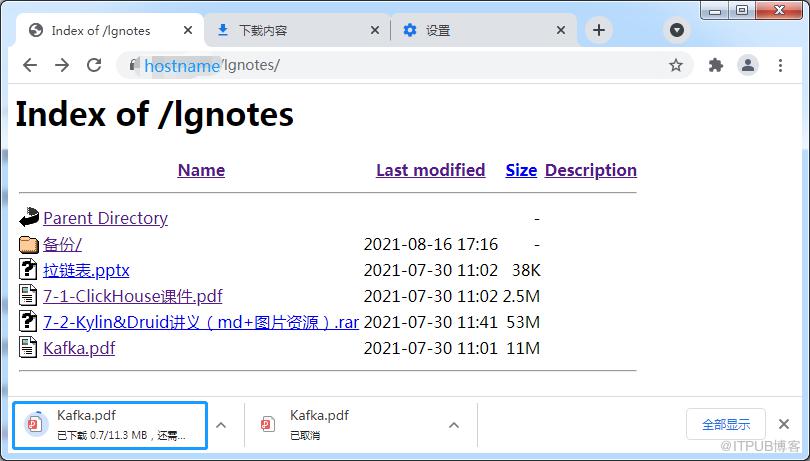810x461 pixels.
Task: Open the user profile avatar icon
Action: (x=747, y=65)
